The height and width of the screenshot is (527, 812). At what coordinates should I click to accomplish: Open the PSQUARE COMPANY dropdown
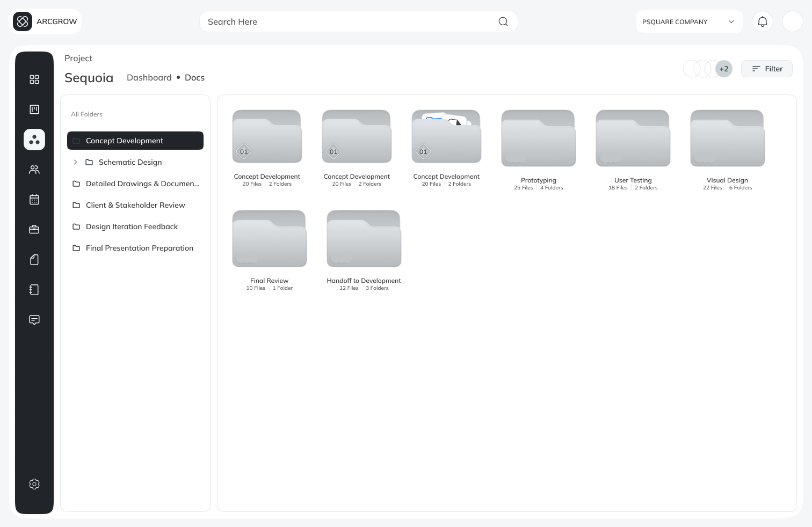click(688, 21)
